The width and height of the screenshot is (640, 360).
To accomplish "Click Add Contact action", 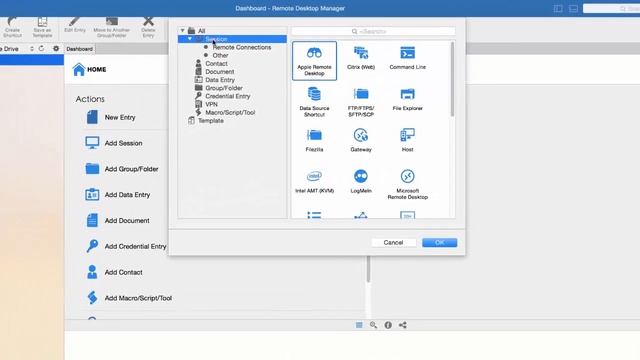I will (123, 272).
